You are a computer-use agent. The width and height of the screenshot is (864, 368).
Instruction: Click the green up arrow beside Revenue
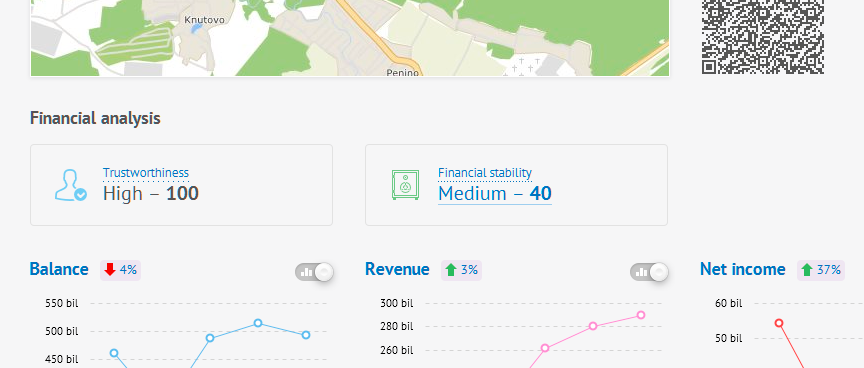[x=451, y=270]
